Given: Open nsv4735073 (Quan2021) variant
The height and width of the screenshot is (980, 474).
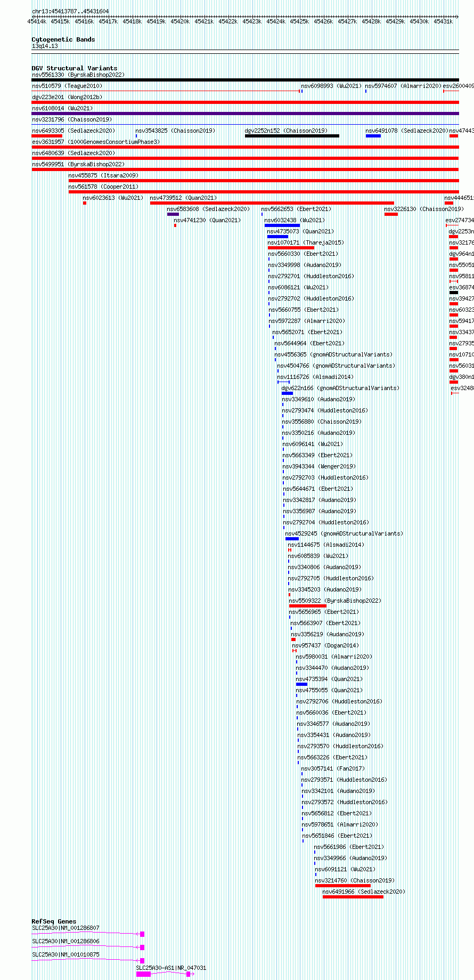Looking at the screenshot, I should click(300, 231).
